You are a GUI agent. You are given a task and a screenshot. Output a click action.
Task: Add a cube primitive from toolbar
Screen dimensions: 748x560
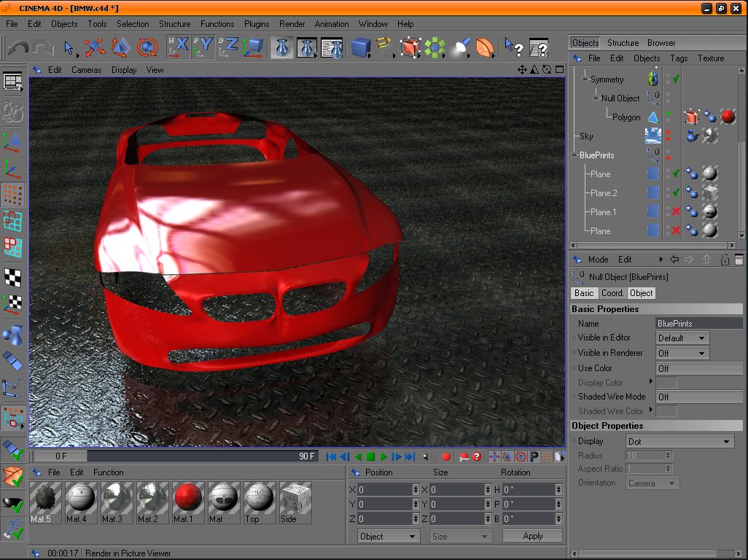(x=360, y=48)
